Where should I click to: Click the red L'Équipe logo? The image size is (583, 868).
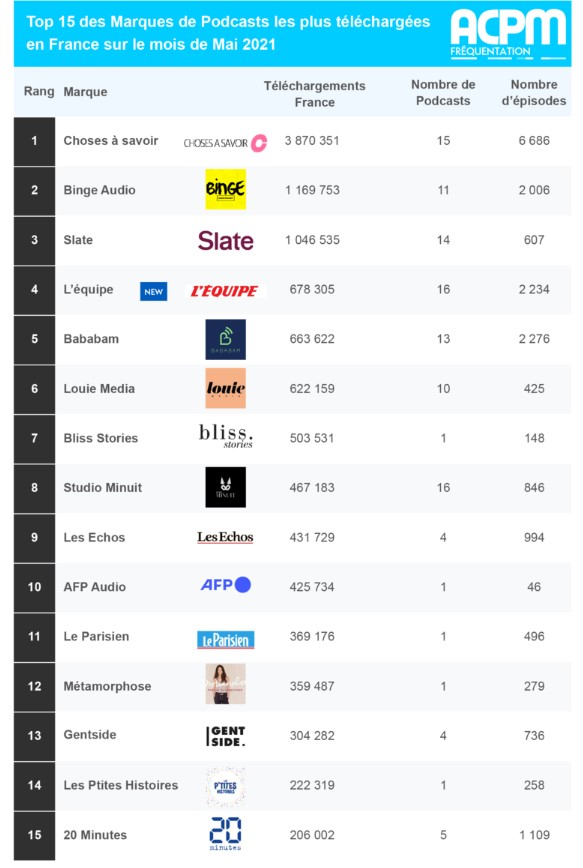(x=225, y=291)
